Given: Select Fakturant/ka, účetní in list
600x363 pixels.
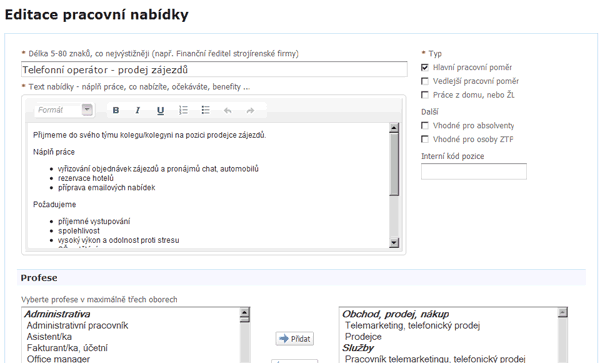Looking at the screenshot, I should point(67,348).
